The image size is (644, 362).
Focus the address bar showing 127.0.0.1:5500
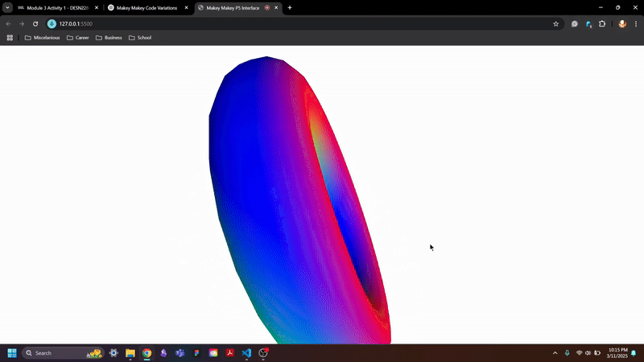tap(304, 24)
